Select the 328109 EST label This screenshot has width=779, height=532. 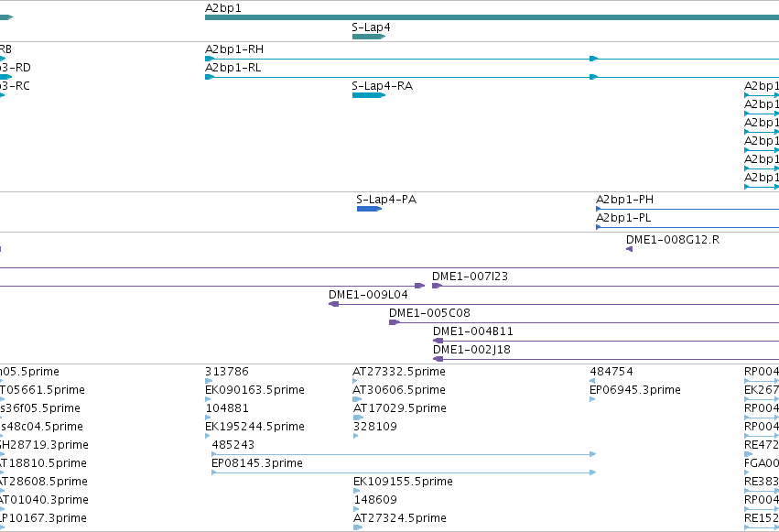pos(375,427)
